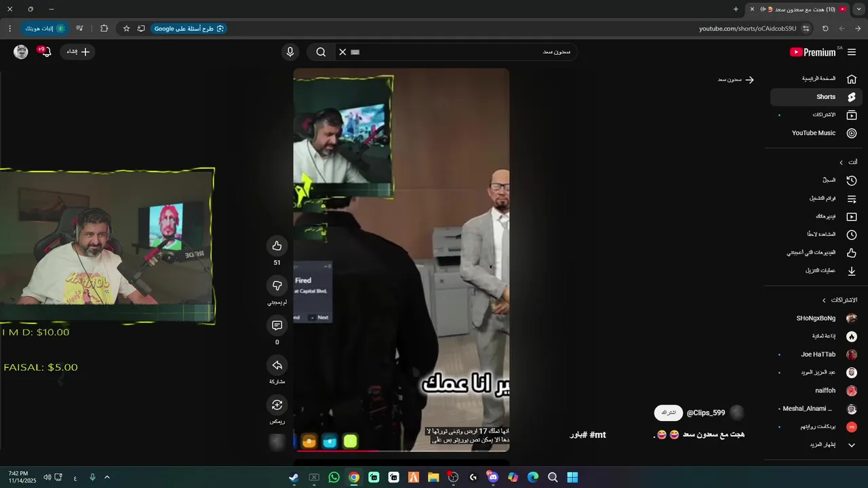The width and height of the screenshot is (868, 488).
Task: Go to YouTube Premium home logo
Action: (x=812, y=52)
